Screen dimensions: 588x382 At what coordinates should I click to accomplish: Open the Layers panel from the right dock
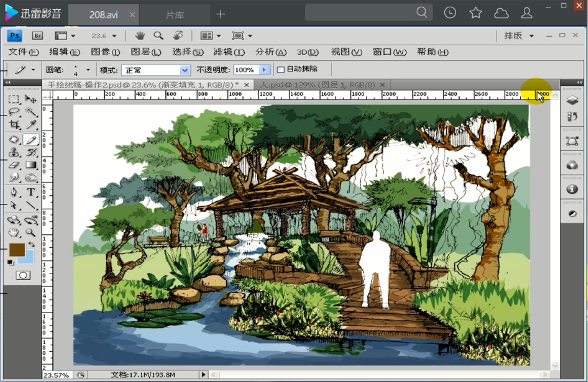pos(573,100)
